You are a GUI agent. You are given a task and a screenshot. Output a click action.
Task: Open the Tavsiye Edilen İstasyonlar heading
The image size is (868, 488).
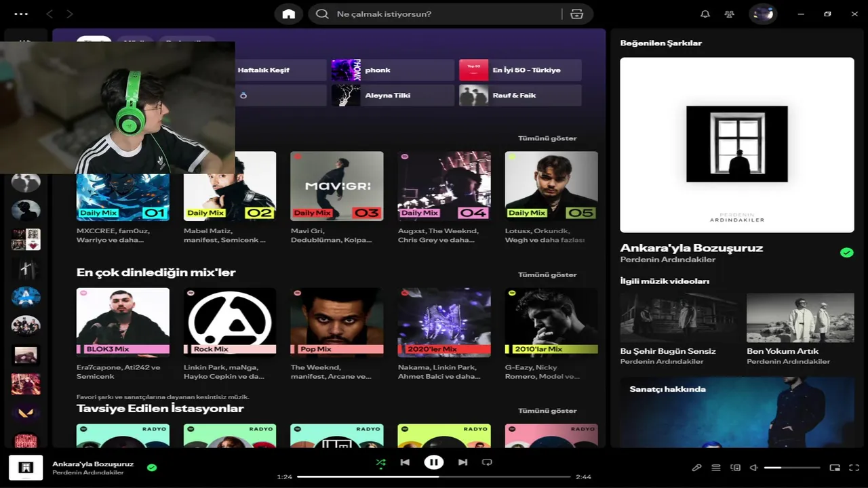160,409
